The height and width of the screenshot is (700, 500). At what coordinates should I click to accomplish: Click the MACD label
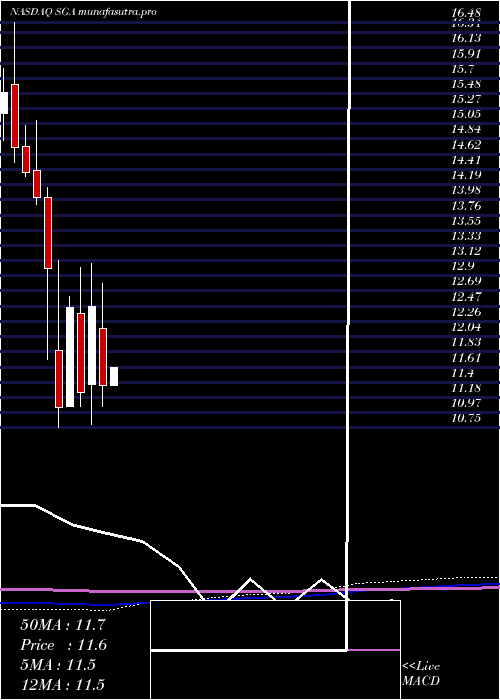pyautogui.click(x=421, y=681)
